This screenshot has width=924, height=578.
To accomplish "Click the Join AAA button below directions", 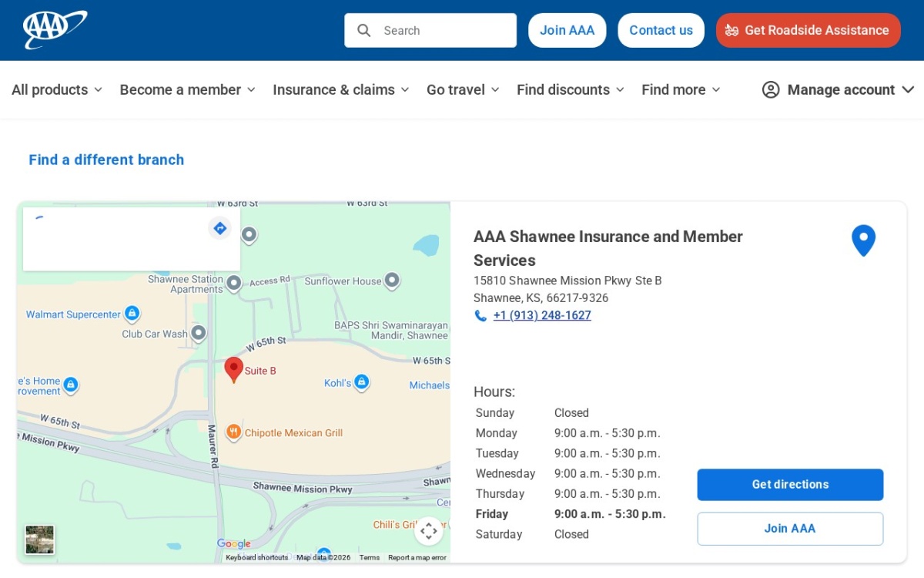I will click(790, 529).
